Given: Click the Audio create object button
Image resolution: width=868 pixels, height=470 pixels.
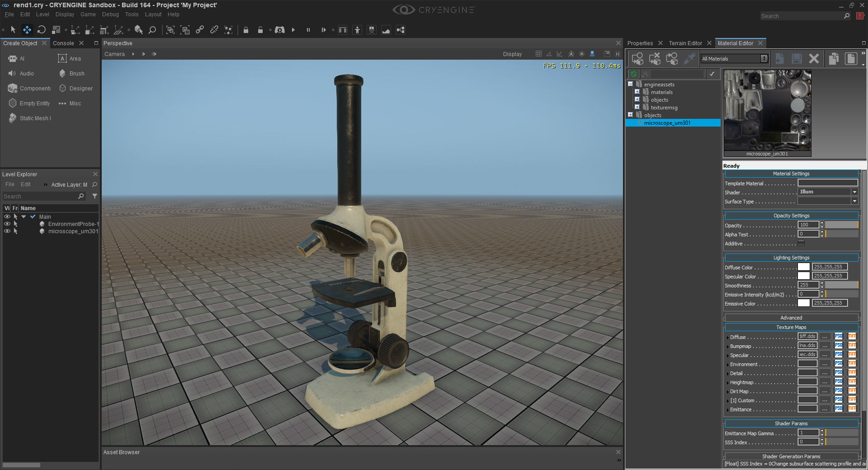Looking at the screenshot, I should click(x=21, y=74).
